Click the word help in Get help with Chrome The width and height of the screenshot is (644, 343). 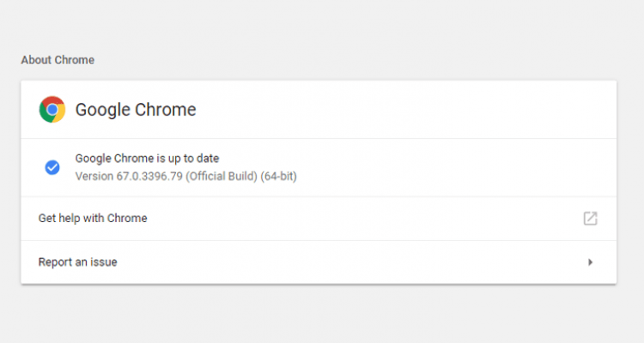(70, 219)
